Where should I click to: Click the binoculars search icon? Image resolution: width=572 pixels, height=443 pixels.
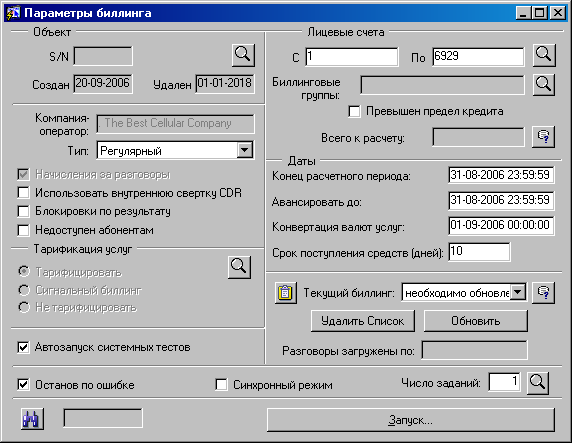click(32, 419)
